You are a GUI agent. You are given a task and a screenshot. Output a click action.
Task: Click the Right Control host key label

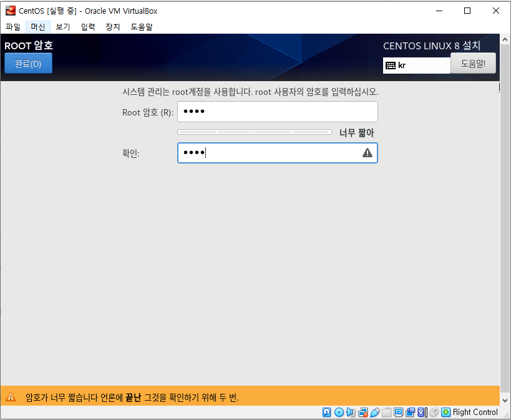coord(475,412)
